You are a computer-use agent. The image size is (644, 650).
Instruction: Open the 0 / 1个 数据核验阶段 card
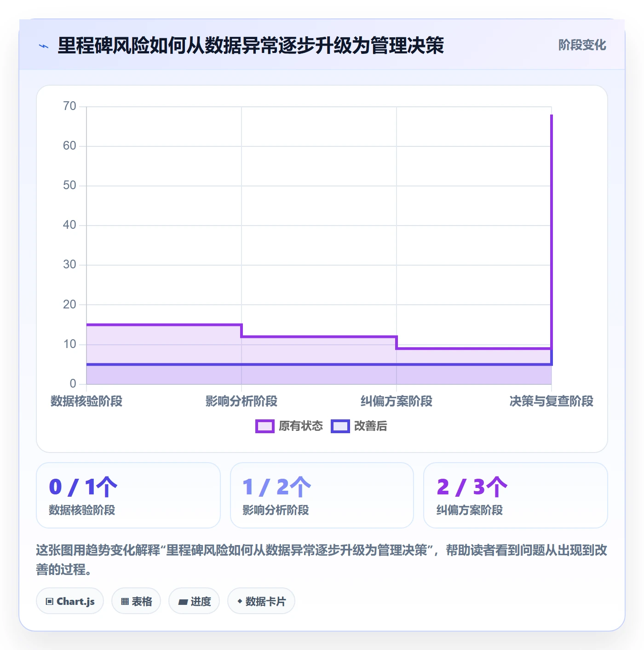pos(128,495)
